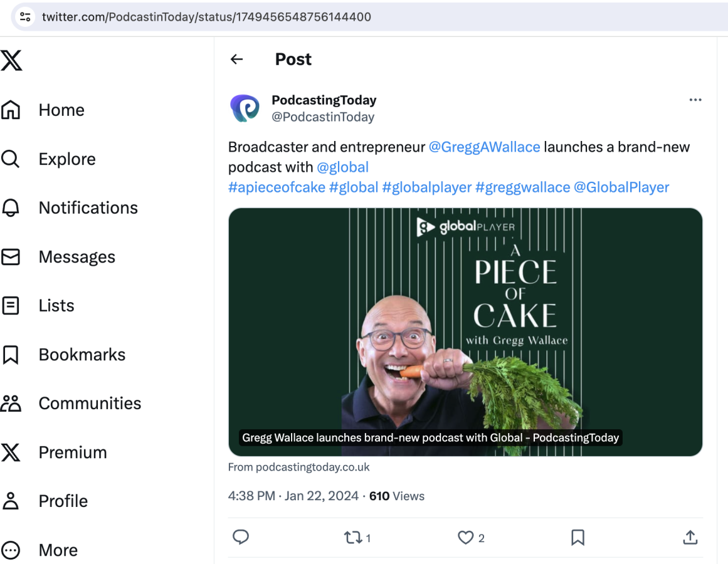Open the Home menu item

61,110
